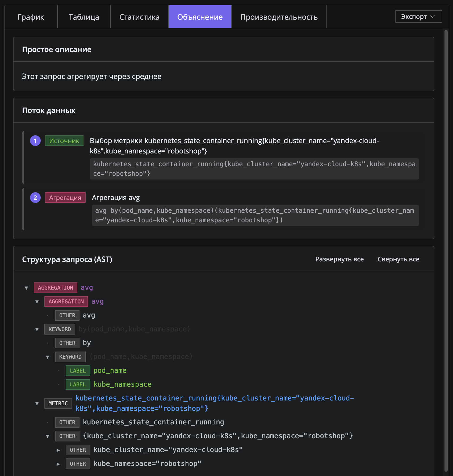Open the Таблица tab

point(84,17)
